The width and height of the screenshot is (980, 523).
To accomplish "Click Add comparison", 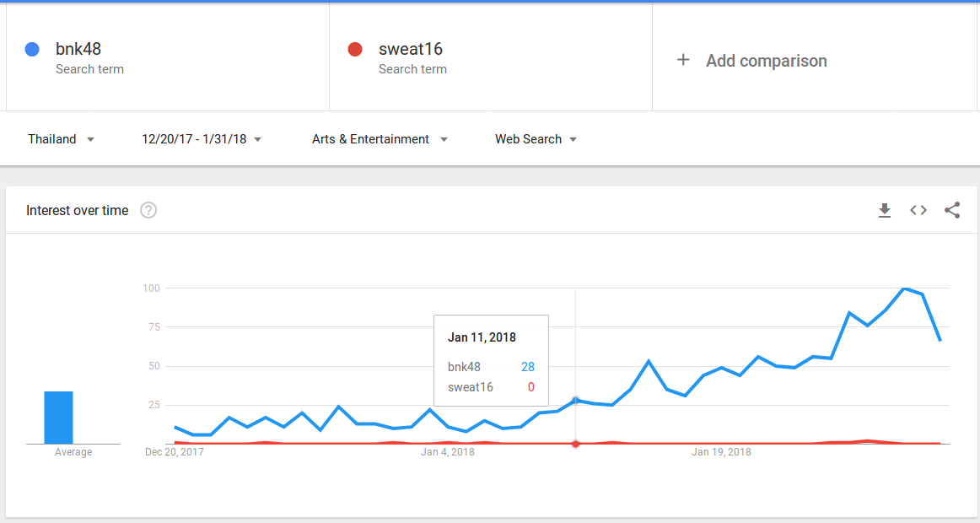I will click(x=767, y=61).
